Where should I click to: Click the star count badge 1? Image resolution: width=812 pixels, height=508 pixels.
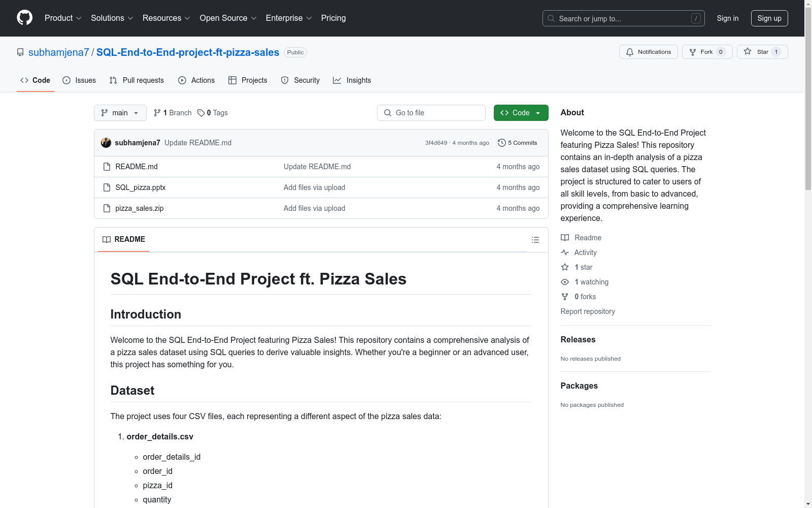coord(776,52)
